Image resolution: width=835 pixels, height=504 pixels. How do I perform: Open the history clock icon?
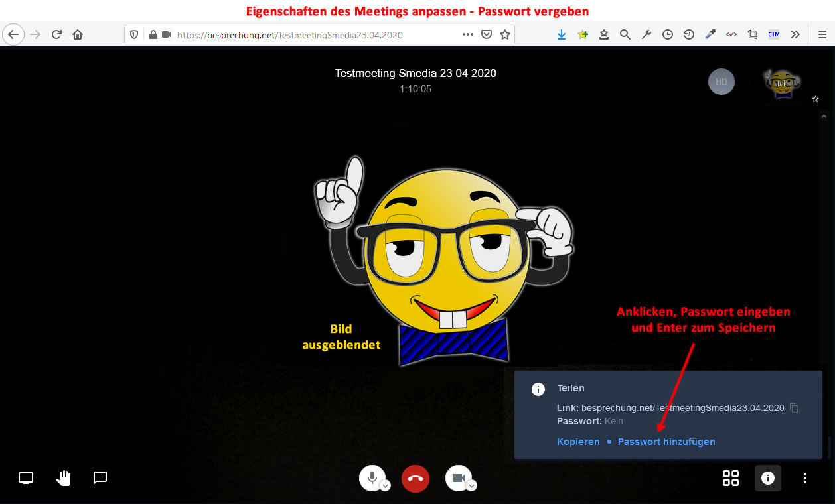(x=668, y=34)
